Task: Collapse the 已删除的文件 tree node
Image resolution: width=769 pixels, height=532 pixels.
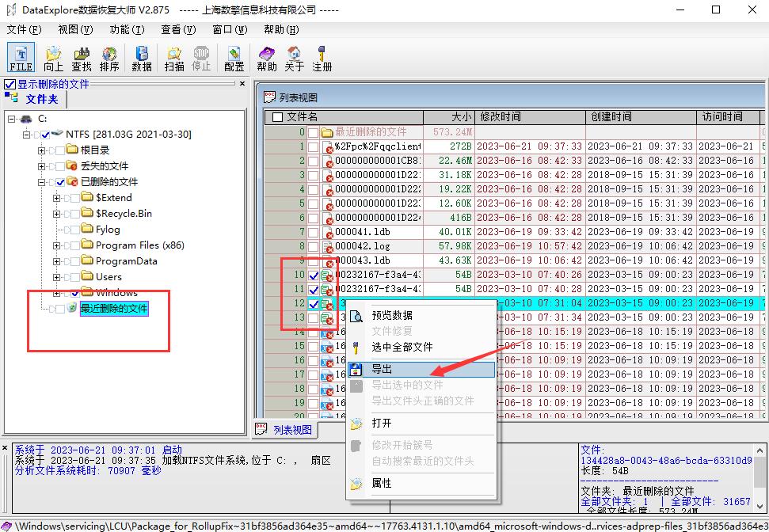Action: point(41,180)
